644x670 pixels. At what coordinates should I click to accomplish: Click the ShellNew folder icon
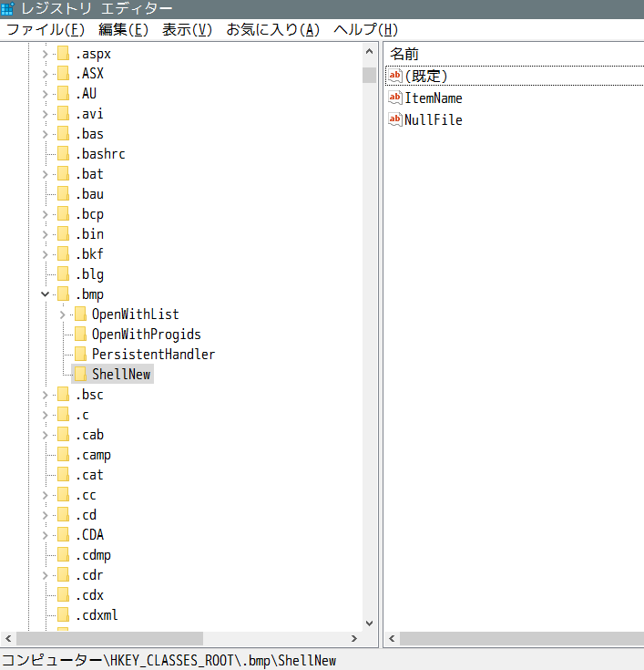[80, 375]
